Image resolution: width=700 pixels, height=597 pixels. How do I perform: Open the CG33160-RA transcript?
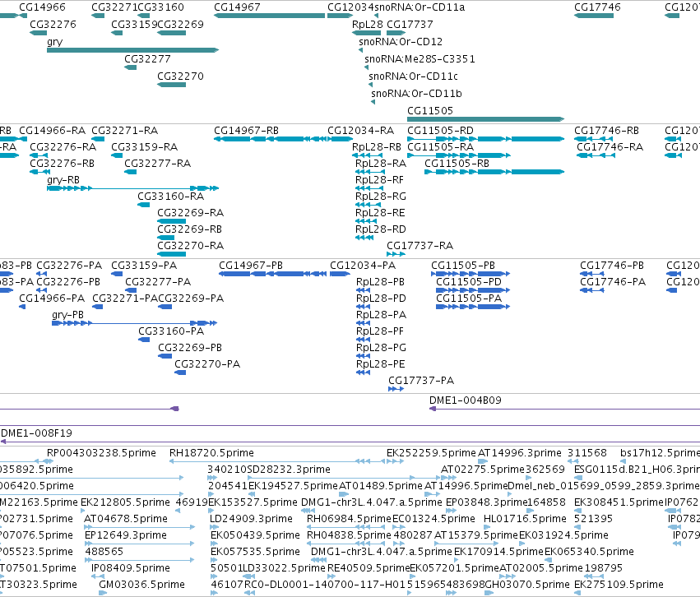[143, 205]
